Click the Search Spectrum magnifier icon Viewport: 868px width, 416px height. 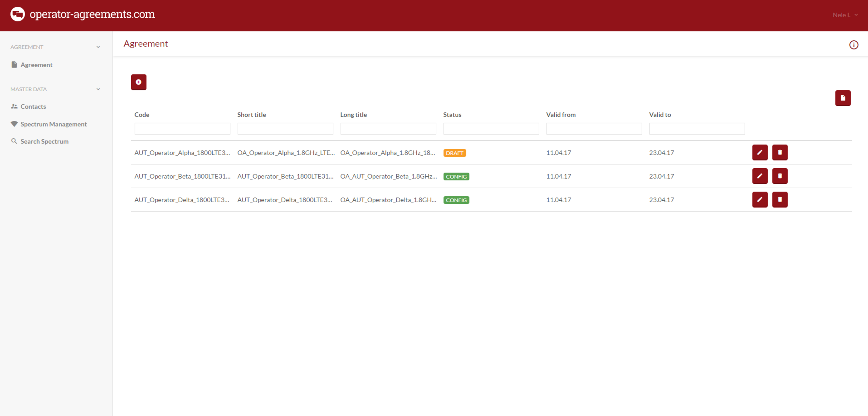click(14, 141)
